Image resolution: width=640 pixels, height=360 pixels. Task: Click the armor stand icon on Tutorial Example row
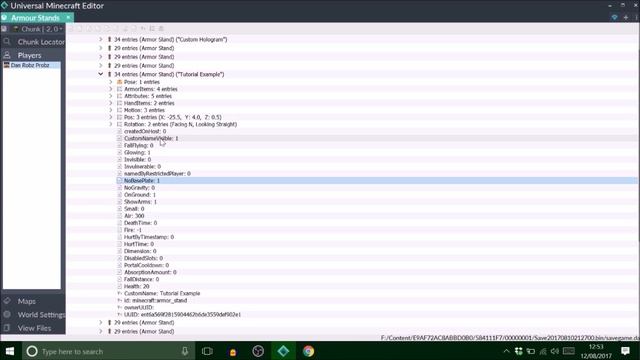(x=109, y=74)
